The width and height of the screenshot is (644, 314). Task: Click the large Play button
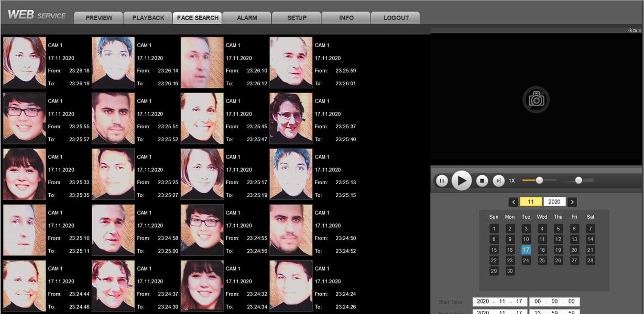(462, 181)
